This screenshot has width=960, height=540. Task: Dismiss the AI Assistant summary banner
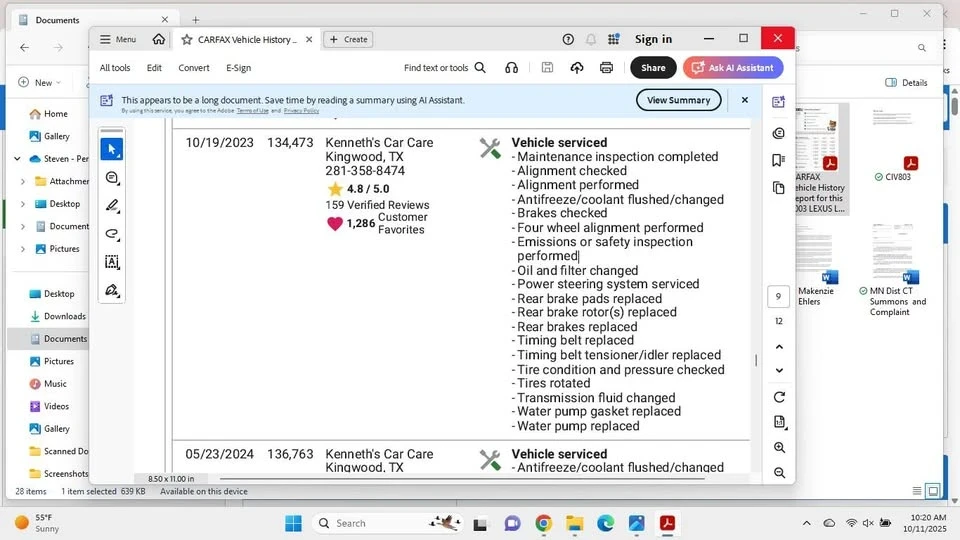pyautogui.click(x=744, y=100)
